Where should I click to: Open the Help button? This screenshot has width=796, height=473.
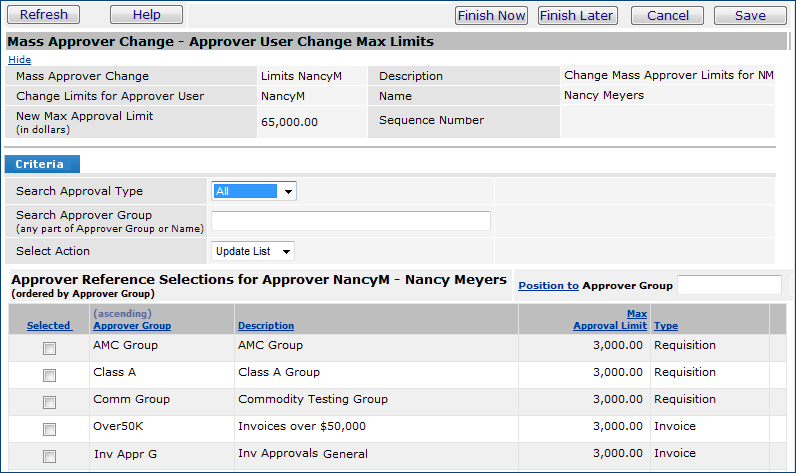point(146,15)
